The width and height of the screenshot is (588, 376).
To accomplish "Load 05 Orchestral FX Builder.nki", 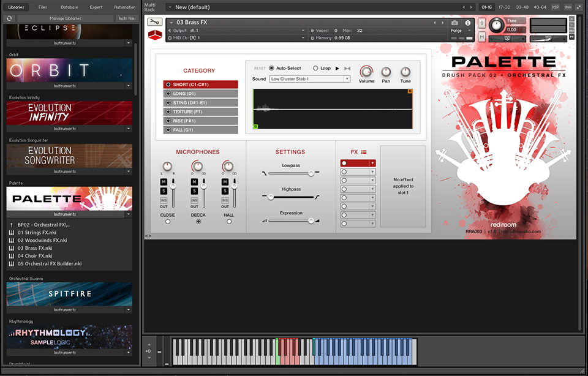I will click(50, 263).
